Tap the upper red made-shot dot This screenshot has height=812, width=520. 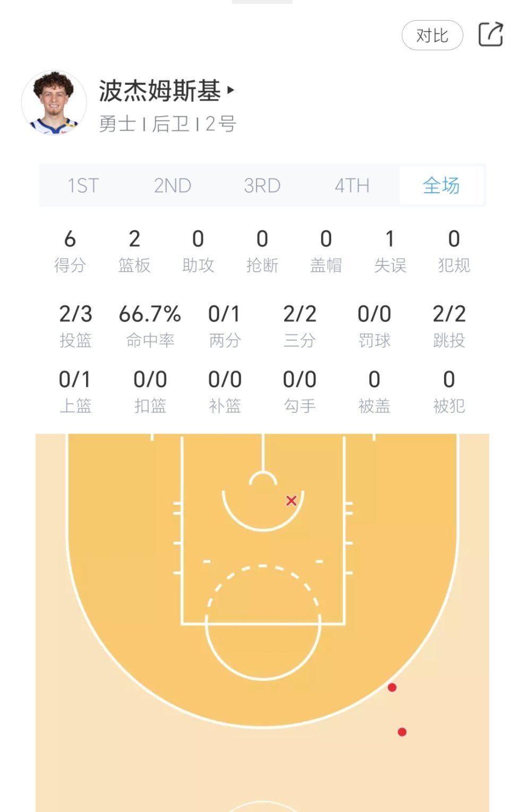point(392,687)
